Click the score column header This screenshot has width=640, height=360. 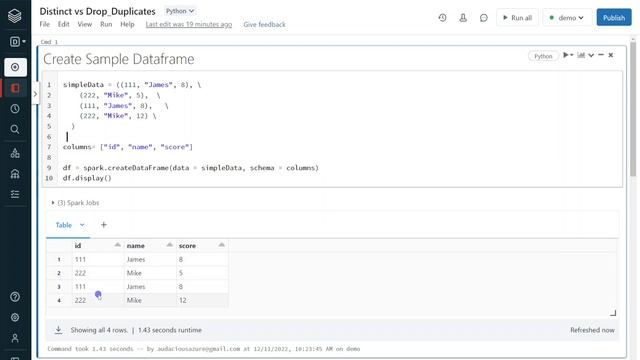tap(202, 245)
